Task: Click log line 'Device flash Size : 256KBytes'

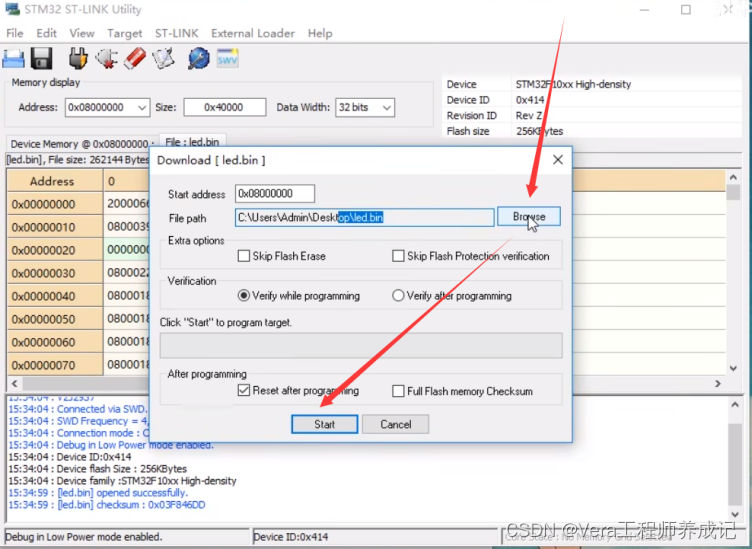Action: tap(97, 469)
